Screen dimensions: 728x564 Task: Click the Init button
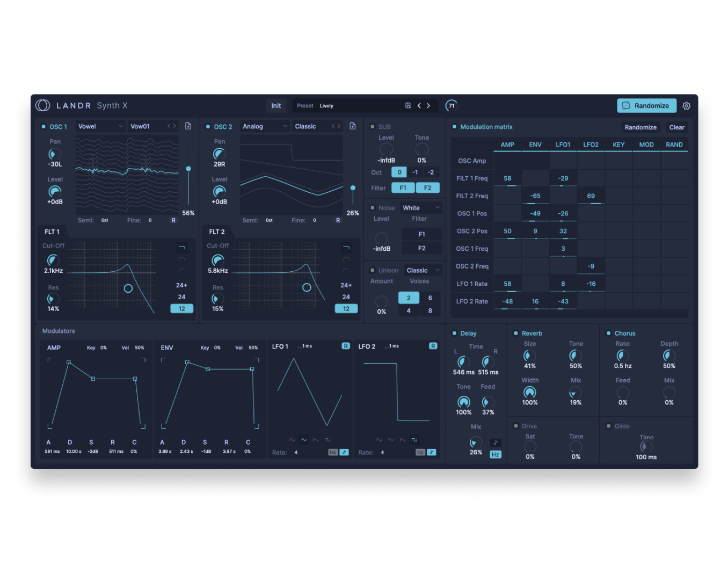click(x=276, y=106)
